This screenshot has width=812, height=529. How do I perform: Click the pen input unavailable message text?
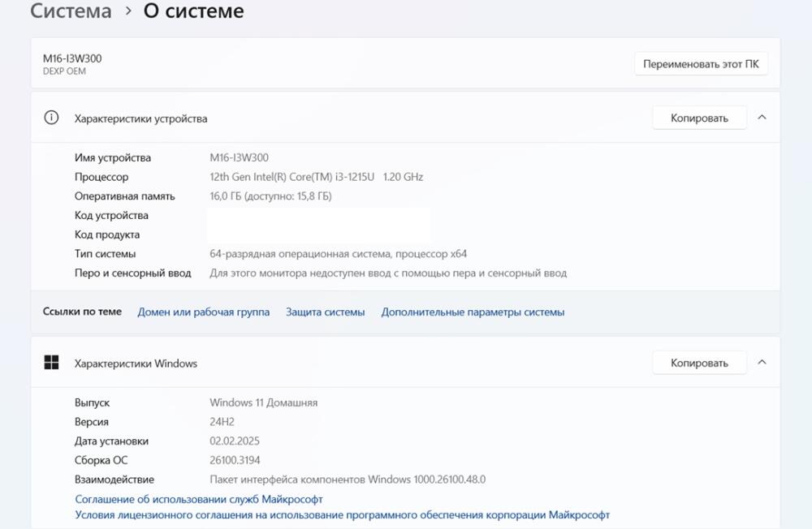pyautogui.click(x=388, y=273)
